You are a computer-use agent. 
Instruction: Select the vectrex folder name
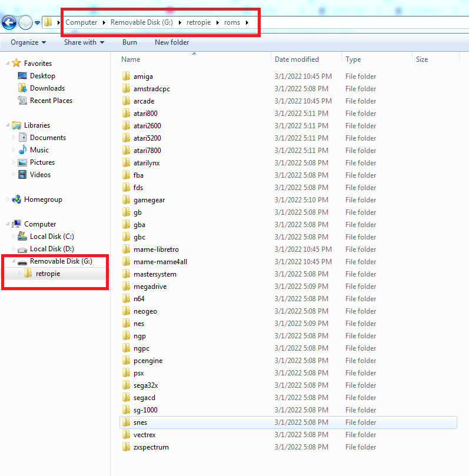click(x=145, y=435)
